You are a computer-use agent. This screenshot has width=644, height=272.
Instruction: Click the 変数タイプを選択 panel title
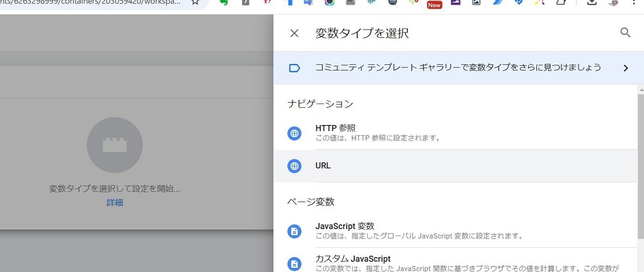[x=362, y=33]
